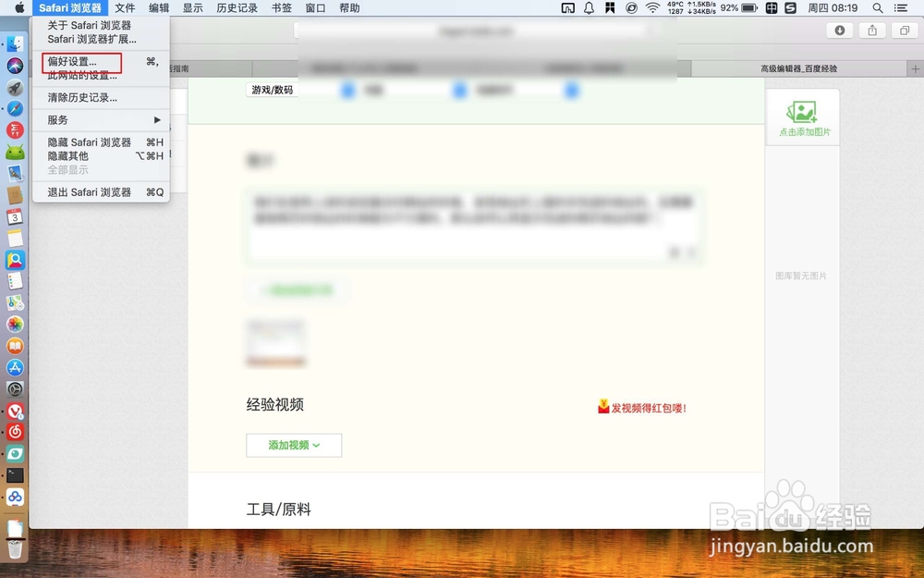Click the bell notification menu bar icon
The width and height of the screenshot is (924, 578).
589,7
